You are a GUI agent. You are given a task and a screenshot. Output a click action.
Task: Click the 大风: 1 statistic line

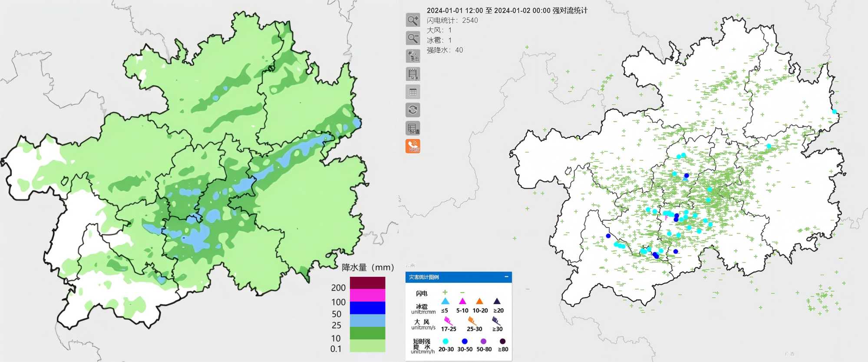(439, 30)
